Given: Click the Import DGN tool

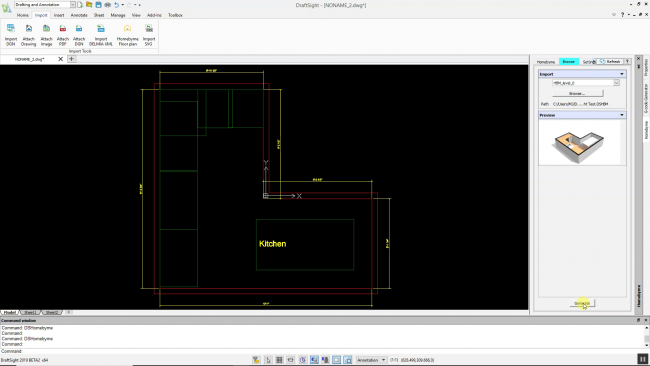Looking at the screenshot, I should click(x=11, y=34).
